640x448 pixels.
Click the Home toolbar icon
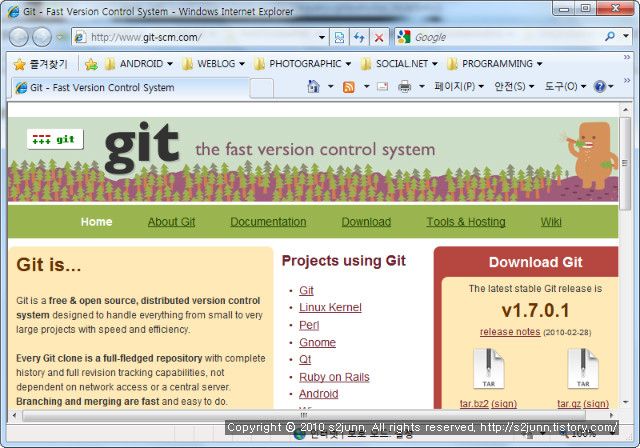pos(313,86)
